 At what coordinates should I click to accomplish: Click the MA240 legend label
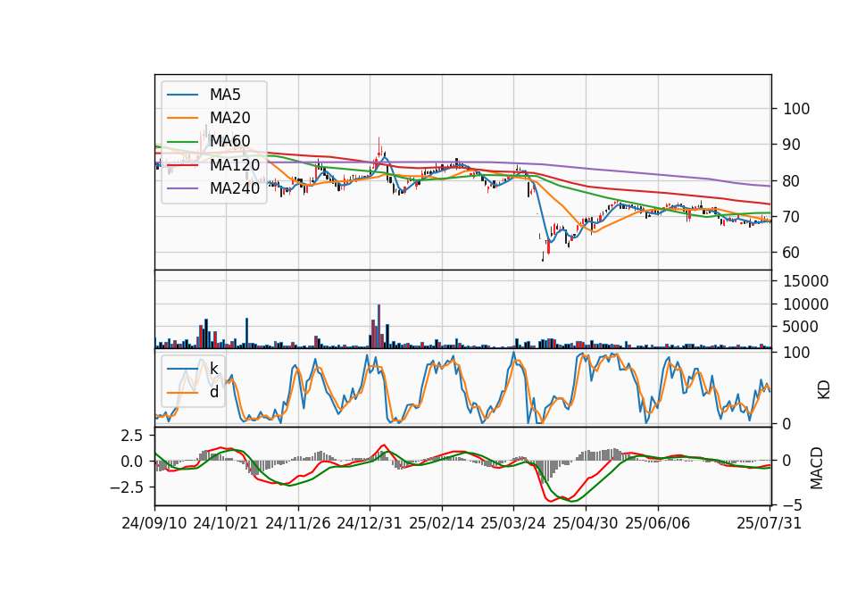(x=235, y=188)
